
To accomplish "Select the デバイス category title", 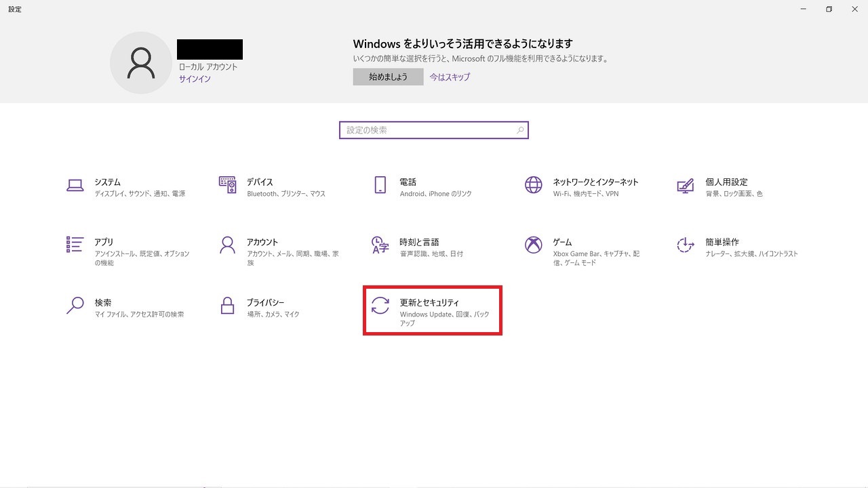I will tap(260, 182).
